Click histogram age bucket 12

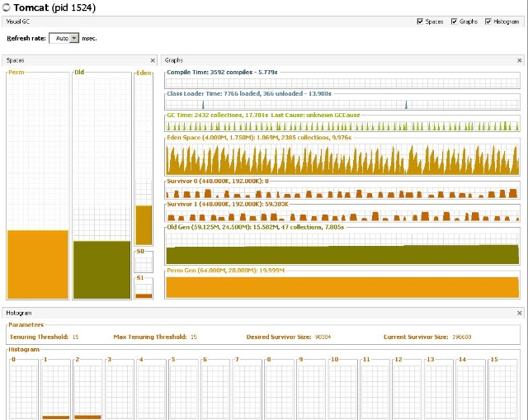(x=408, y=390)
